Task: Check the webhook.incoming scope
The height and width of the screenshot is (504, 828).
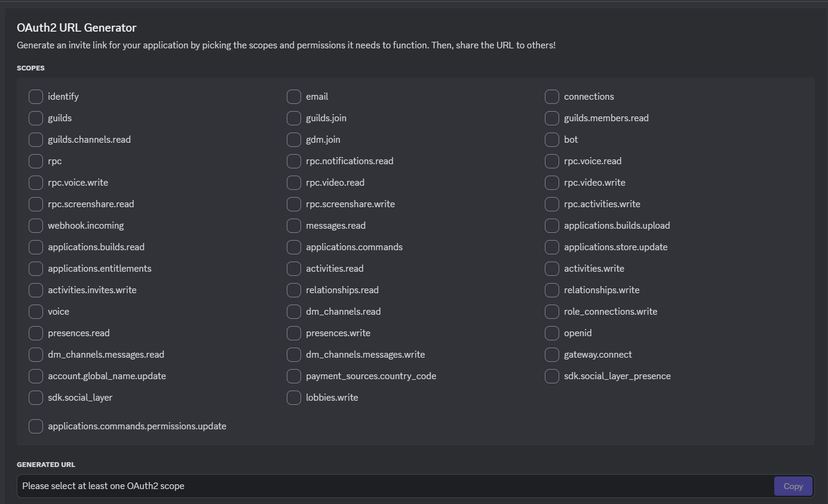Action: click(x=36, y=226)
